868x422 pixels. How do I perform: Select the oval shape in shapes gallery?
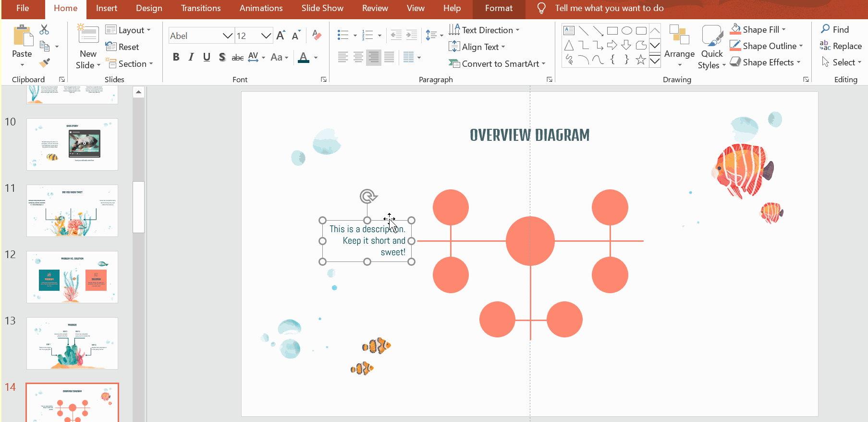tap(626, 31)
